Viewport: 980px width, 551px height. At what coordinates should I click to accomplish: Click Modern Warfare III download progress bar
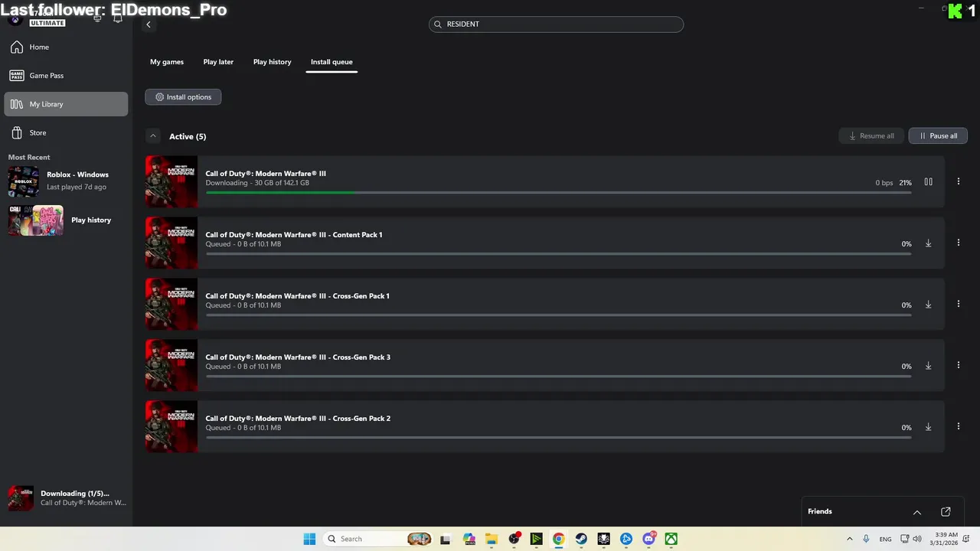pyautogui.click(x=558, y=192)
